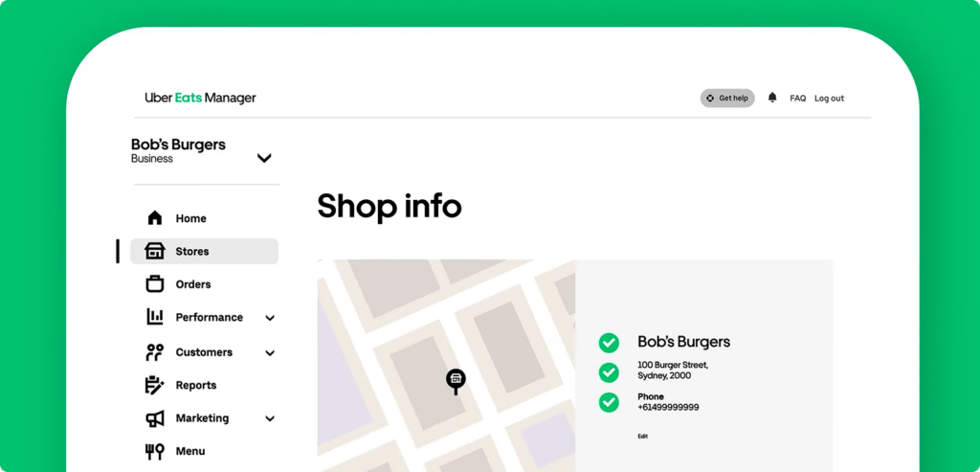Click the Stores shopfront icon
The width and height of the screenshot is (980, 472).
click(154, 251)
